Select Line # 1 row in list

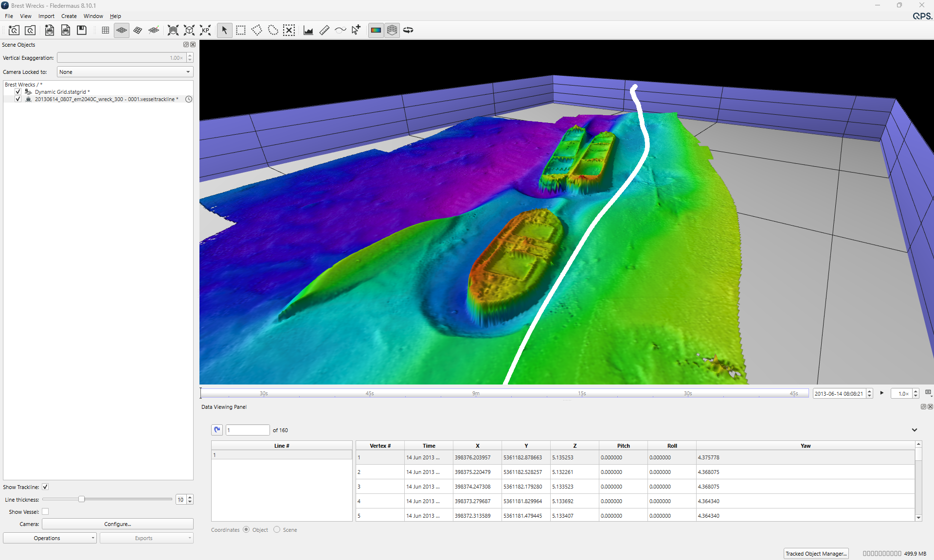click(282, 455)
